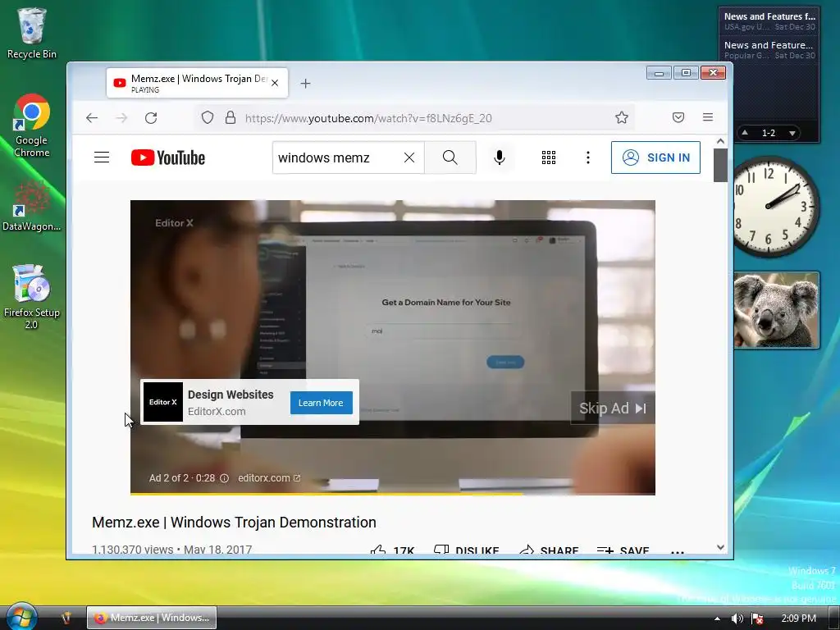840x630 pixels.
Task: Go forward with the Firefox forward arrow
Action: pos(121,118)
